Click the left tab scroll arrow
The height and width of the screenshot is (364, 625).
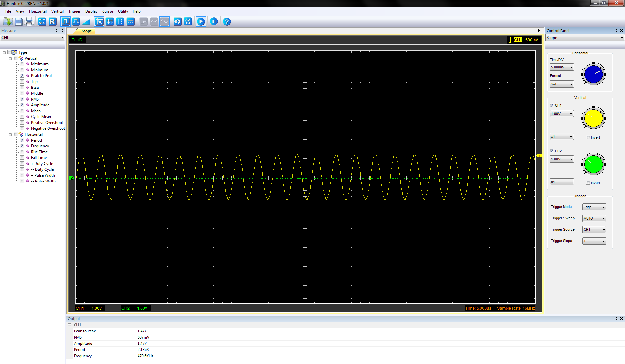pyautogui.click(x=69, y=31)
